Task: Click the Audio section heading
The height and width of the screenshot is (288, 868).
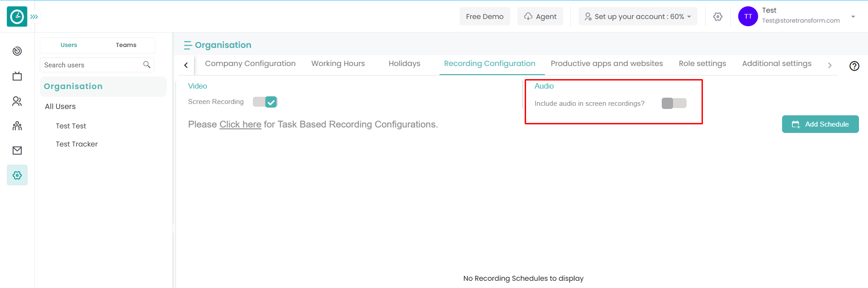Action: [544, 86]
